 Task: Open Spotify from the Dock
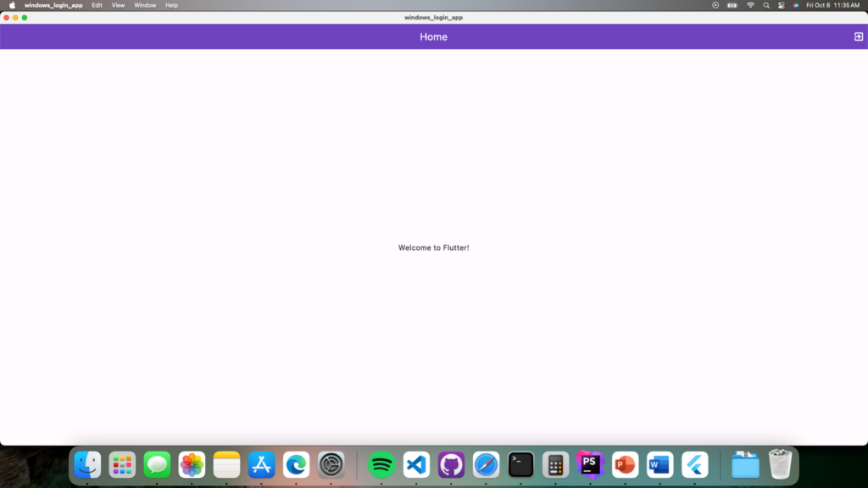381,464
